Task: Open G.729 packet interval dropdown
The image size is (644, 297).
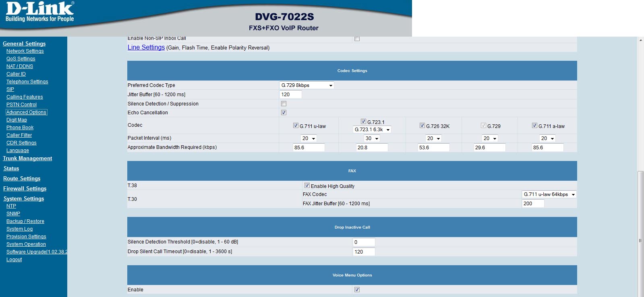Action: 490,138
